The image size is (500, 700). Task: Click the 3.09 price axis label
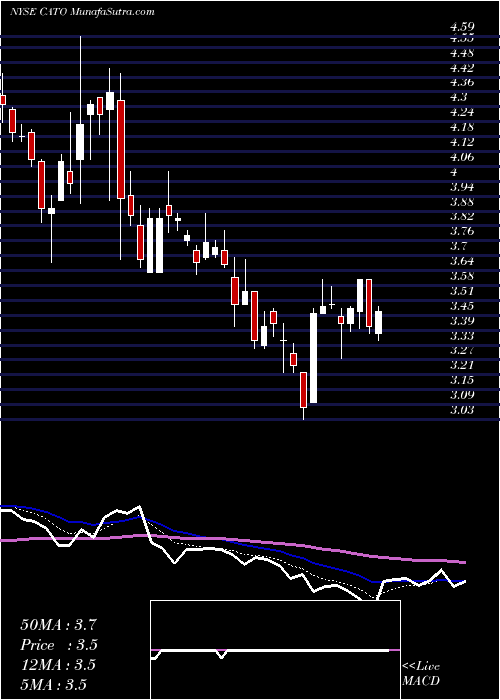point(462,394)
